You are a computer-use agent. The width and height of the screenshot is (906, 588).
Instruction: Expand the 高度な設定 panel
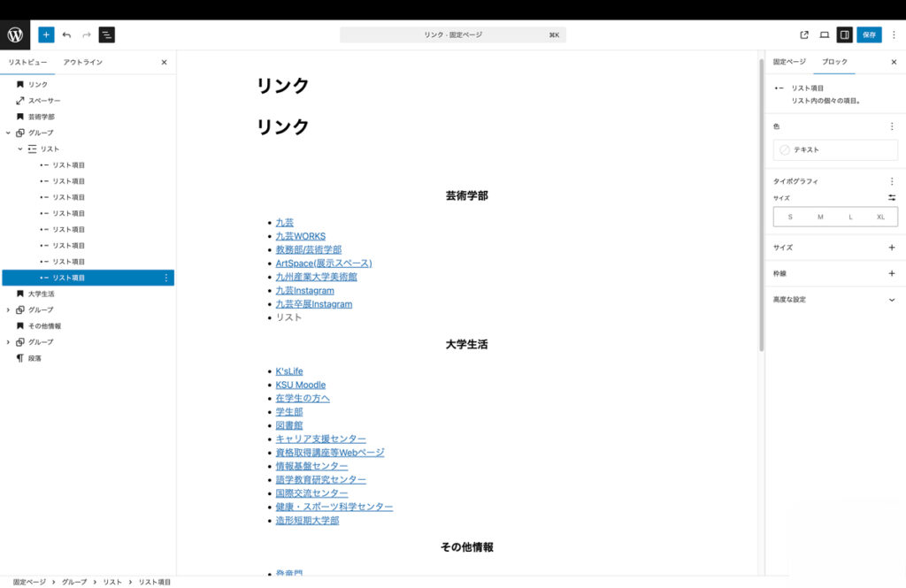point(892,300)
